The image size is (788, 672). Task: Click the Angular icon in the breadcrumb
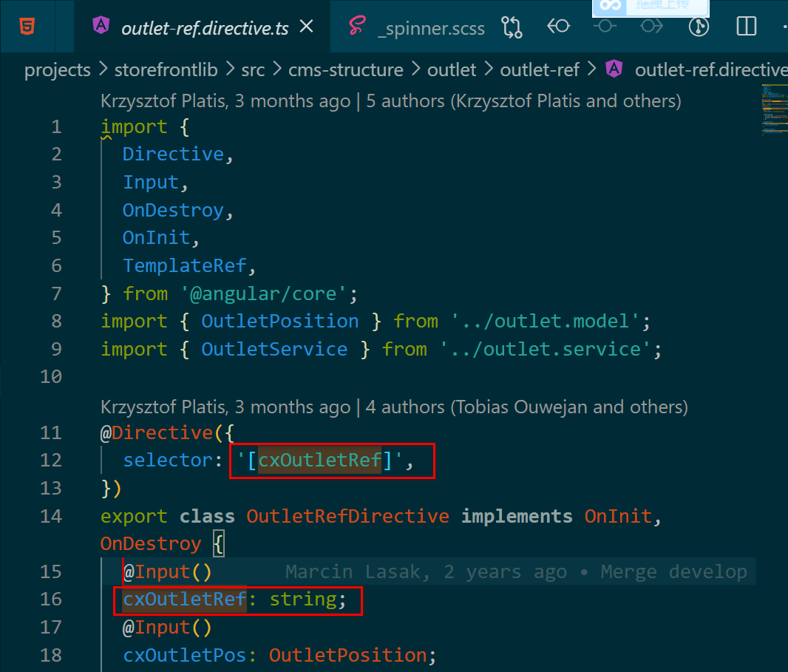(x=614, y=68)
